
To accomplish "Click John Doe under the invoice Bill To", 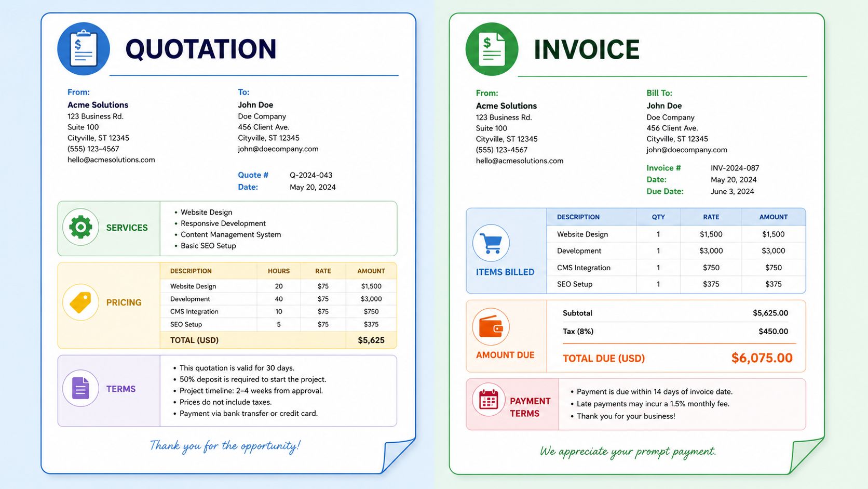I will pos(664,106).
